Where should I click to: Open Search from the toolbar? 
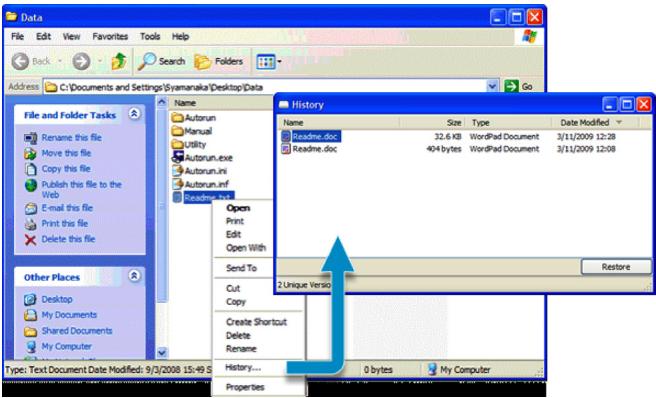click(x=162, y=62)
